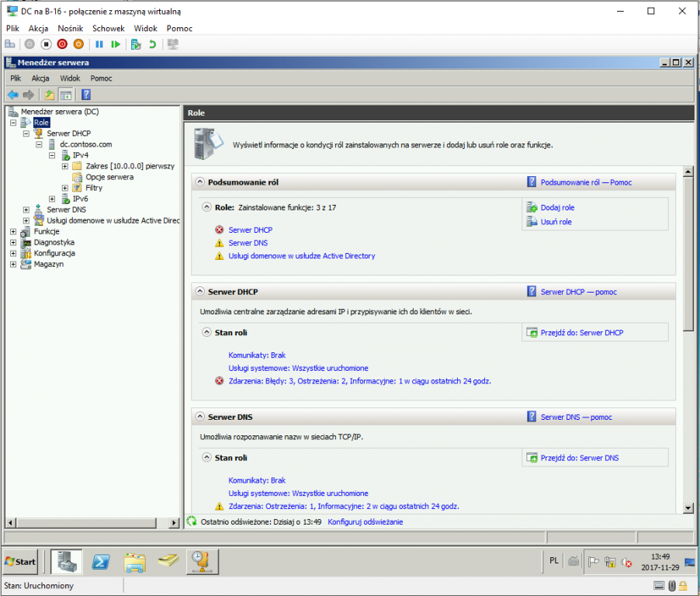The width and height of the screenshot is (700, 596).
Task: Expand the IPv6 node
Action: pyautogui.click(x=52, y=199)
